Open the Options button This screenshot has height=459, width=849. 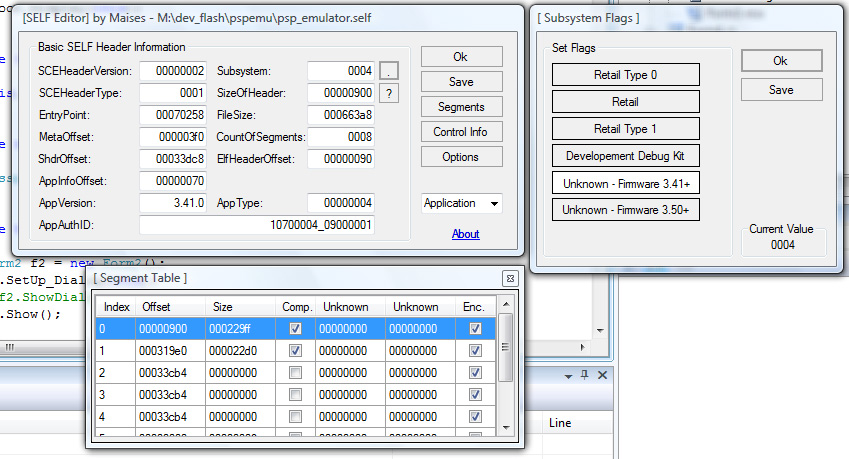pyautogui.click(x=461, y=157)
